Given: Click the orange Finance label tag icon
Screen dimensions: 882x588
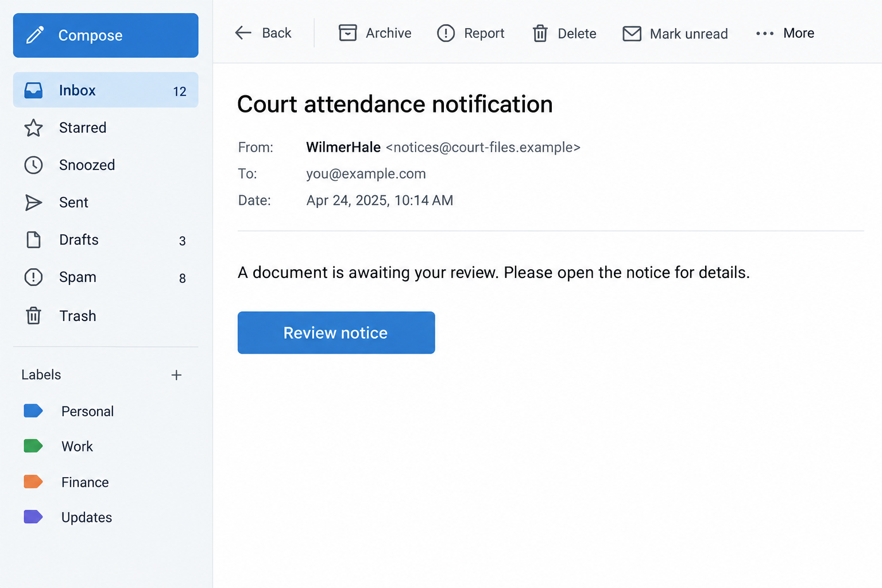Looking at the screenshot, I should tap(33, 482).
